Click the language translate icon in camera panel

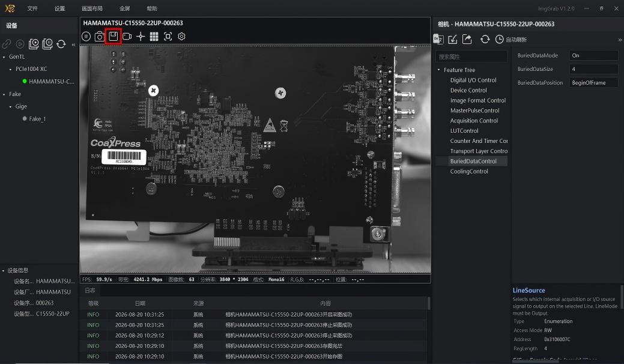438,39
